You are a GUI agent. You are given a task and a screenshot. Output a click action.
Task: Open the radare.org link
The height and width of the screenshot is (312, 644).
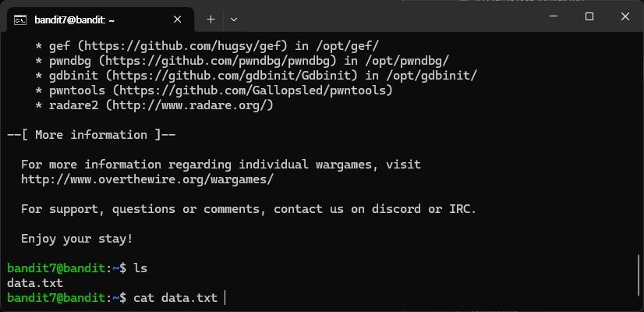189,105
